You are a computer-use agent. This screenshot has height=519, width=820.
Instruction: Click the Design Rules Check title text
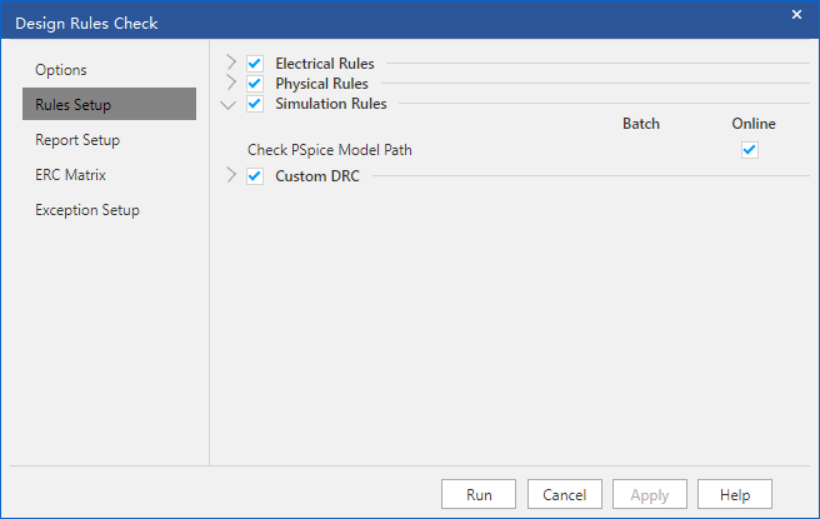[86, 24]
